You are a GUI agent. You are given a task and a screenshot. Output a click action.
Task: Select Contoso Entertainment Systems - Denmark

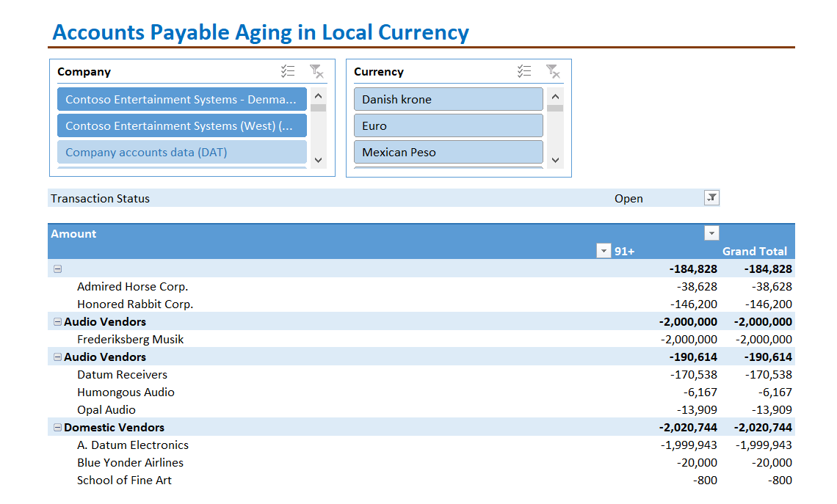(181, 99)
